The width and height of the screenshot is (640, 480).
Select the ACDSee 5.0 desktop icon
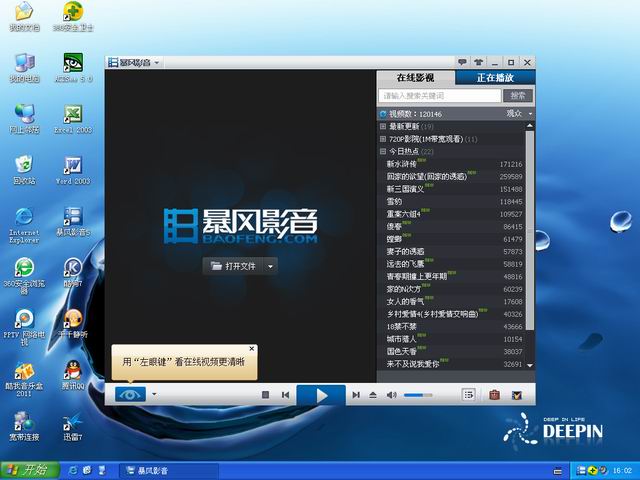pyautogui.click(x=73, y=67)
